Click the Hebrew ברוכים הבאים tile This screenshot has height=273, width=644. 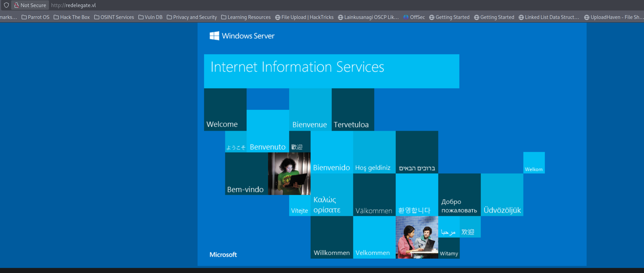tap(417, 152)
